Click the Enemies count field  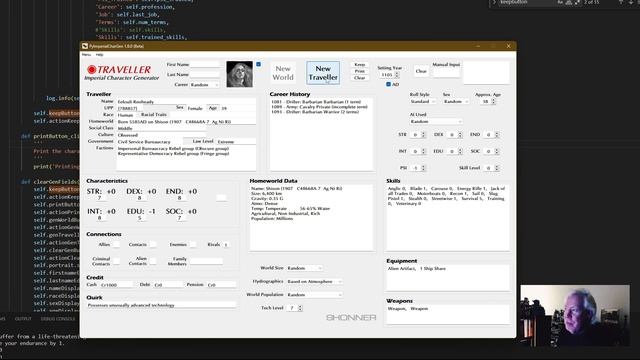pyautogui.click(x=193, y=244)
